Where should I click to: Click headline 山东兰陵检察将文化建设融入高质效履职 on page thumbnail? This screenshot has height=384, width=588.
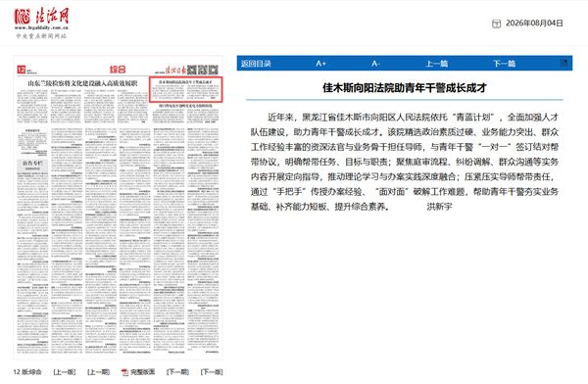pos(83,83)
